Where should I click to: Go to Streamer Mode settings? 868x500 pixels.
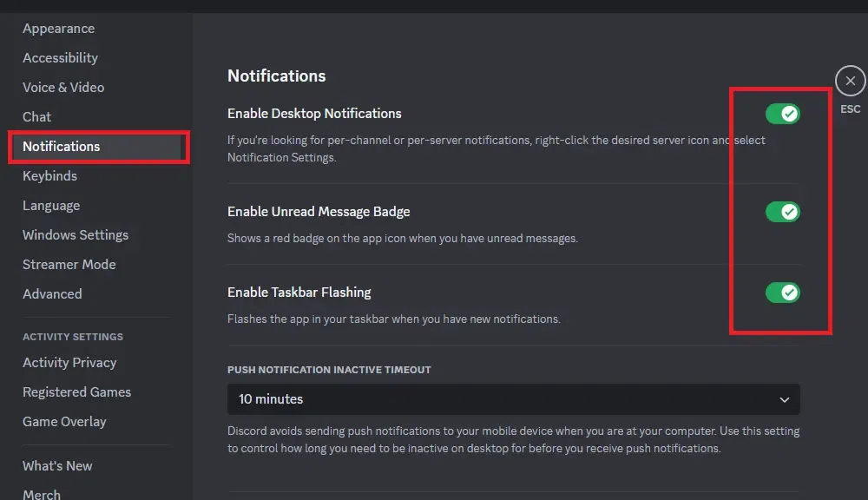pos(69,265)
